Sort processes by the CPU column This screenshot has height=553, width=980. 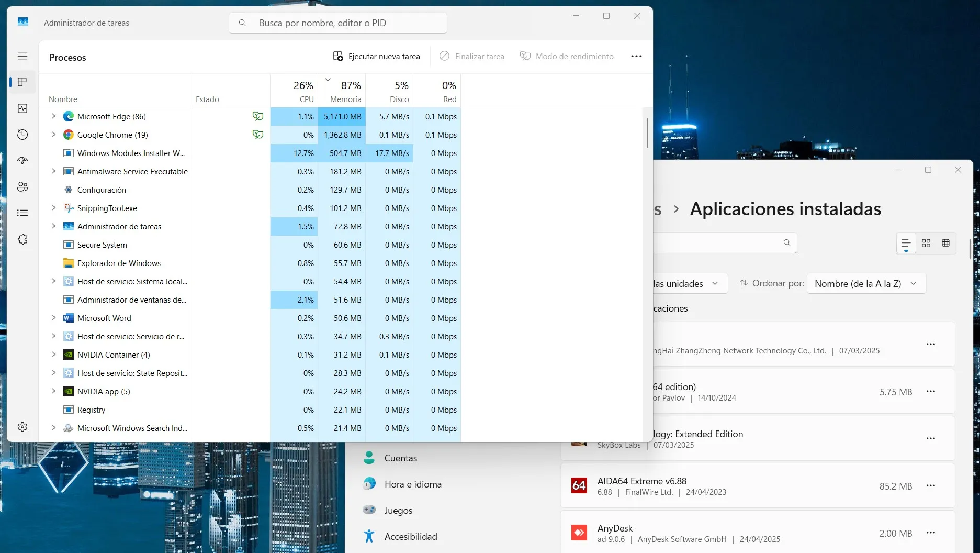[x=294, y=91]
